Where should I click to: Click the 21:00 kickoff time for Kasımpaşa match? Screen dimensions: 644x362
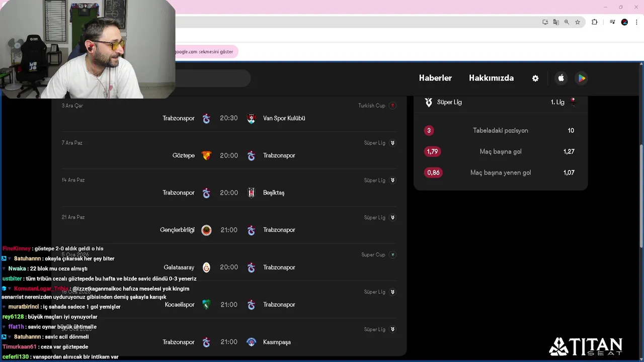click(x=229, y=342)
